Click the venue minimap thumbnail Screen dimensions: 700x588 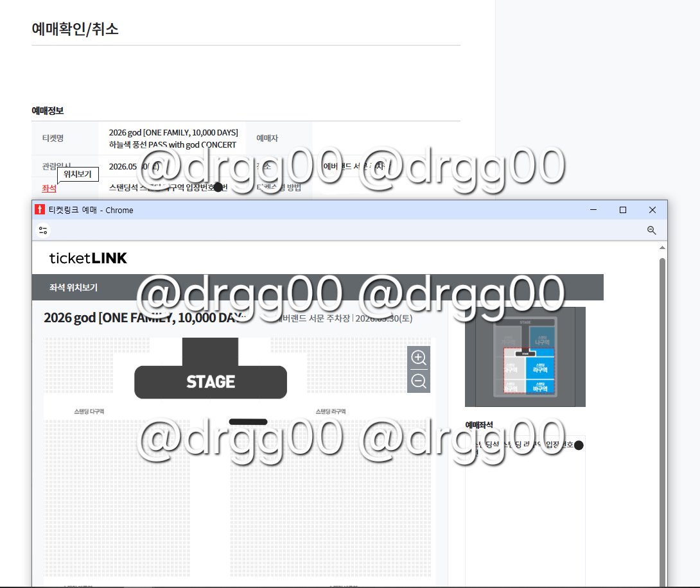click(x=525, y=357)
